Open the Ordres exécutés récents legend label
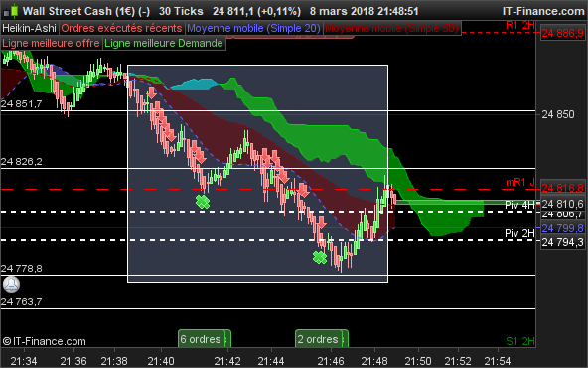Viewport: 588px width, 368px height. tap(121, 28)
